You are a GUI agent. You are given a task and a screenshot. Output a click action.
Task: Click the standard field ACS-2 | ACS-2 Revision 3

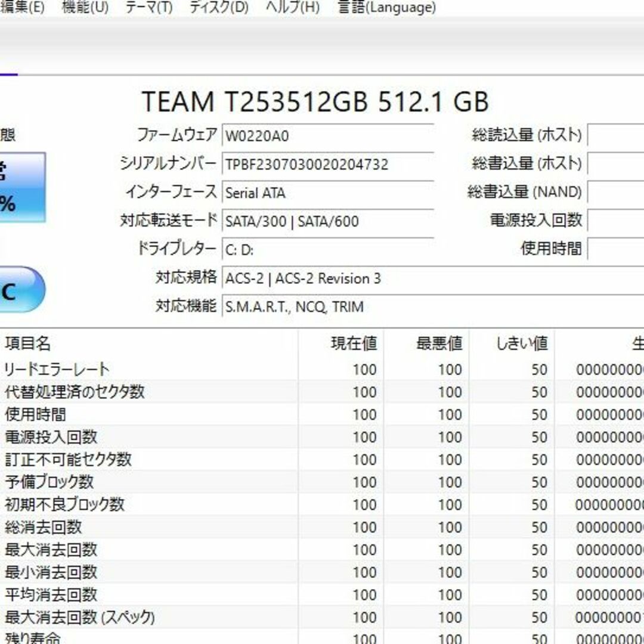[433, 278]
